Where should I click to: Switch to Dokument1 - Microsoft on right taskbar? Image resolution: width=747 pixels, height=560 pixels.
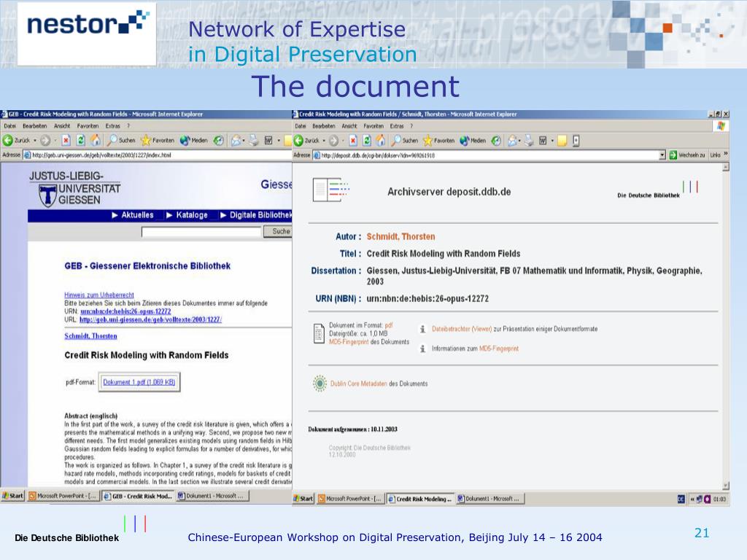[490, 499]
